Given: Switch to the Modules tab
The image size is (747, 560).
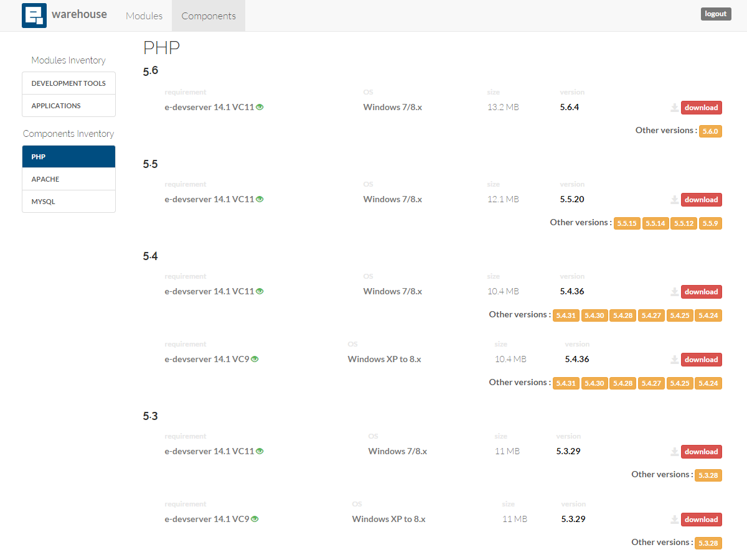Looking at the screenshot, I should click(144, 16).
